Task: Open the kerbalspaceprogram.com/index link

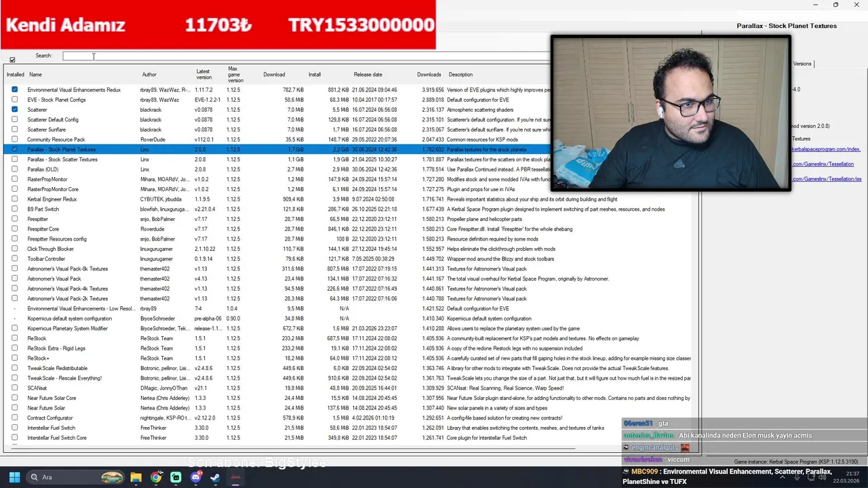Action: tap(826, 149)
